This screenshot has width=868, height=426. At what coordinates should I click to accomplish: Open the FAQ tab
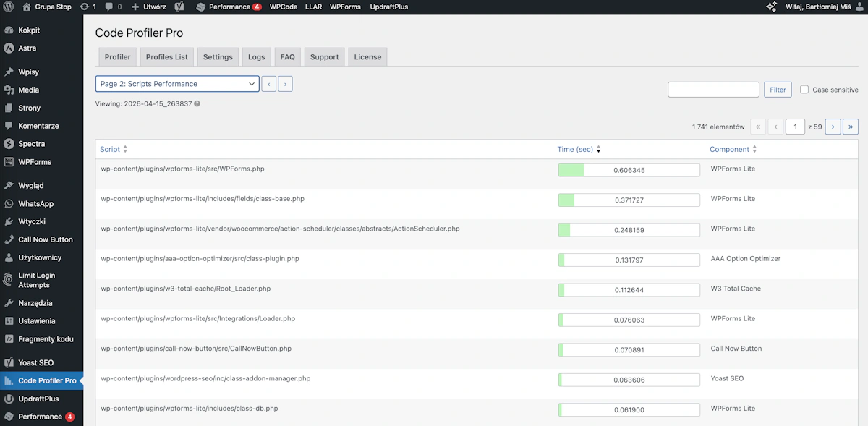pos(288,57)
